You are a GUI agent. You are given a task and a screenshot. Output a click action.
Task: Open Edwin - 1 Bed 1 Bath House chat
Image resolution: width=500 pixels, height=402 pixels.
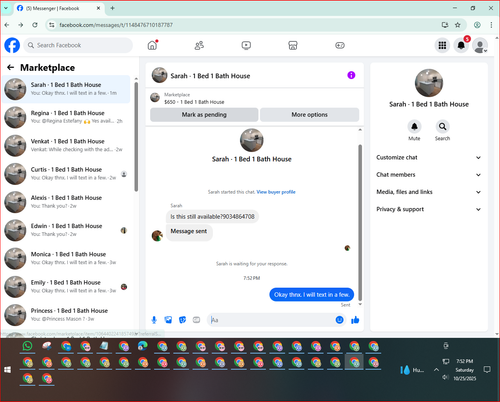[x=66, y=230]
